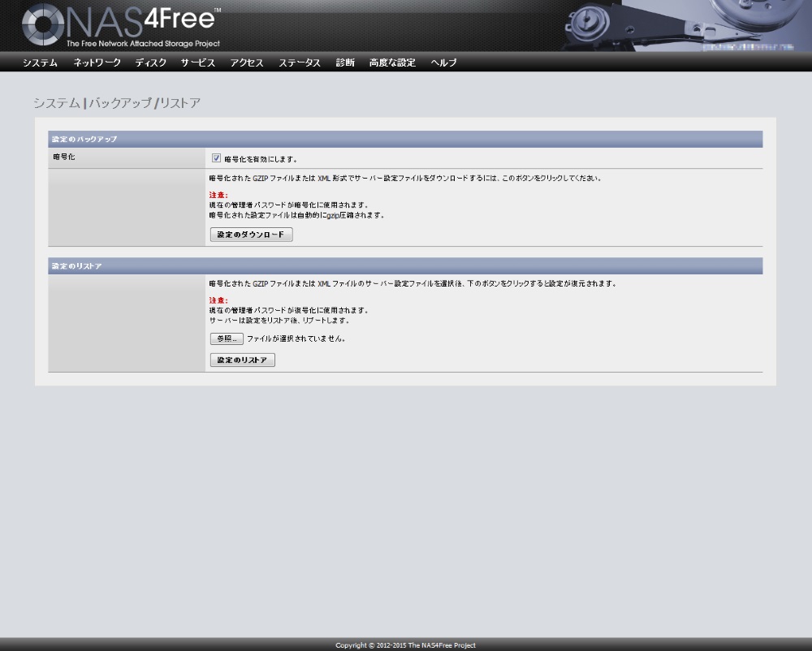Open the サービス menu
Image resolution: width=812 pixels, height=651 pixels.
pos(198,63)
